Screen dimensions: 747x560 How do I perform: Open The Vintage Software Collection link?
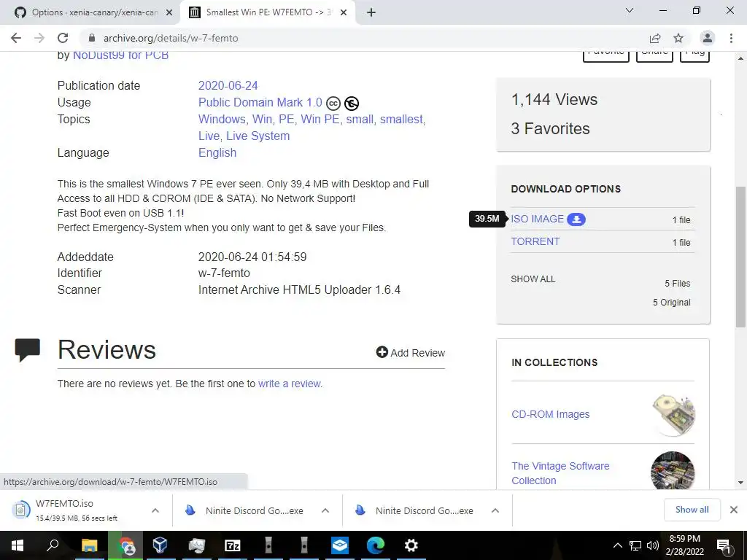coord(560,473)
